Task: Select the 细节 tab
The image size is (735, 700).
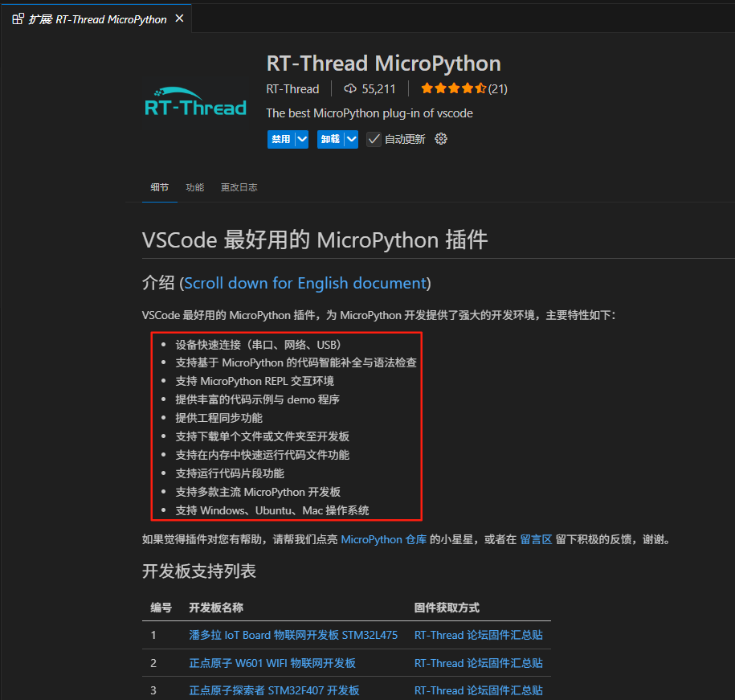Action: click(159, 187)
